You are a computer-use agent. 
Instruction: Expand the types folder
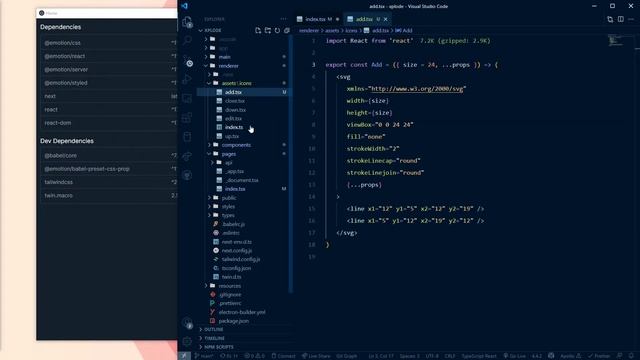(228, 215)
